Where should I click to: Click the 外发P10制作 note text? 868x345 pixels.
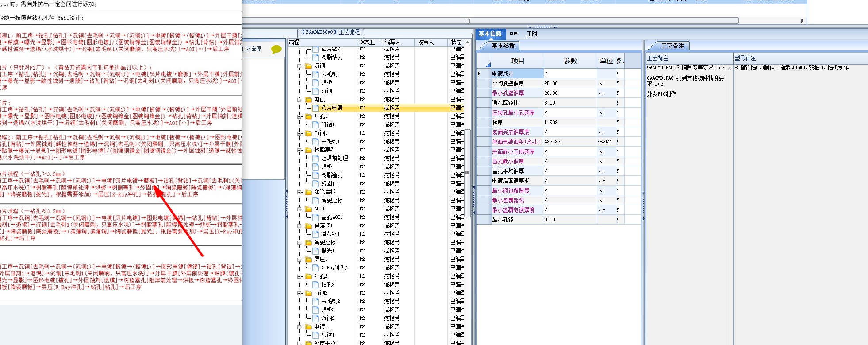click(x=661, y=94)
